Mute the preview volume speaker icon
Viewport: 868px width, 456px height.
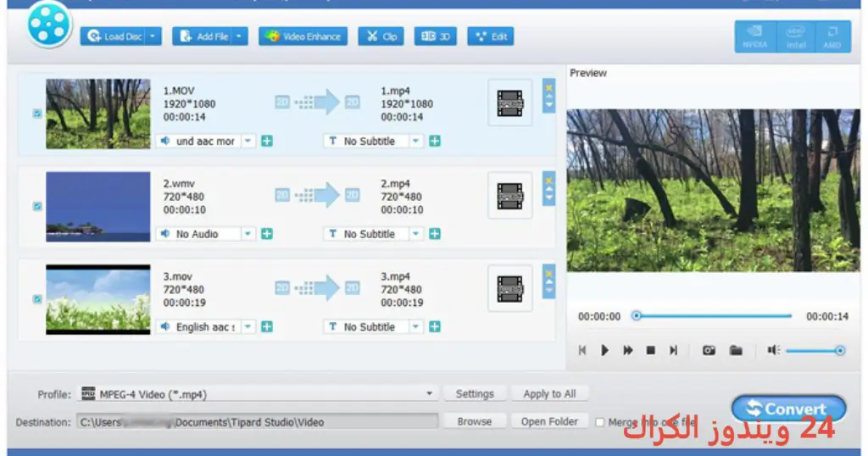click(x=773, y=350)
